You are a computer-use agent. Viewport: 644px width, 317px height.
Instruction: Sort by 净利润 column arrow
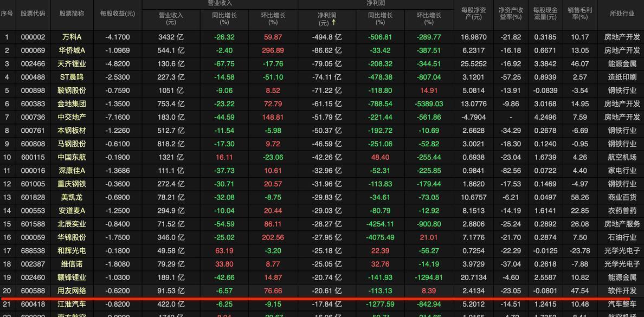point(334,23)
